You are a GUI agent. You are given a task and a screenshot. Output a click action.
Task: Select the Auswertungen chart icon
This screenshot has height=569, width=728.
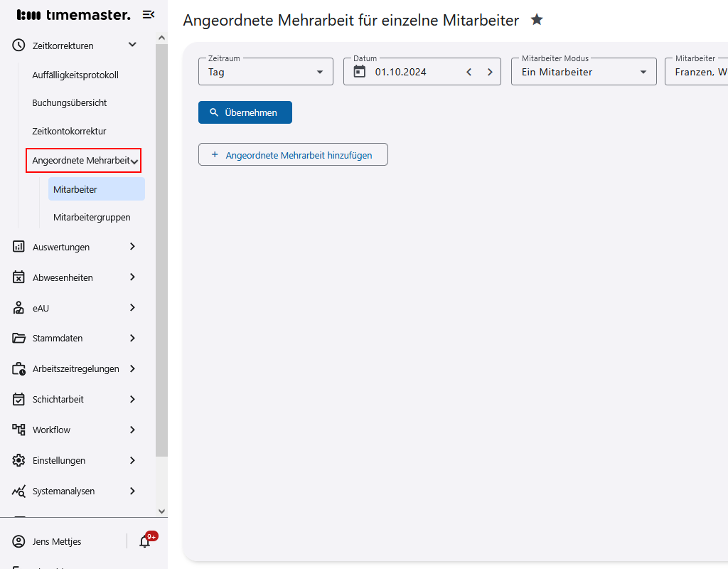(18, 247)
